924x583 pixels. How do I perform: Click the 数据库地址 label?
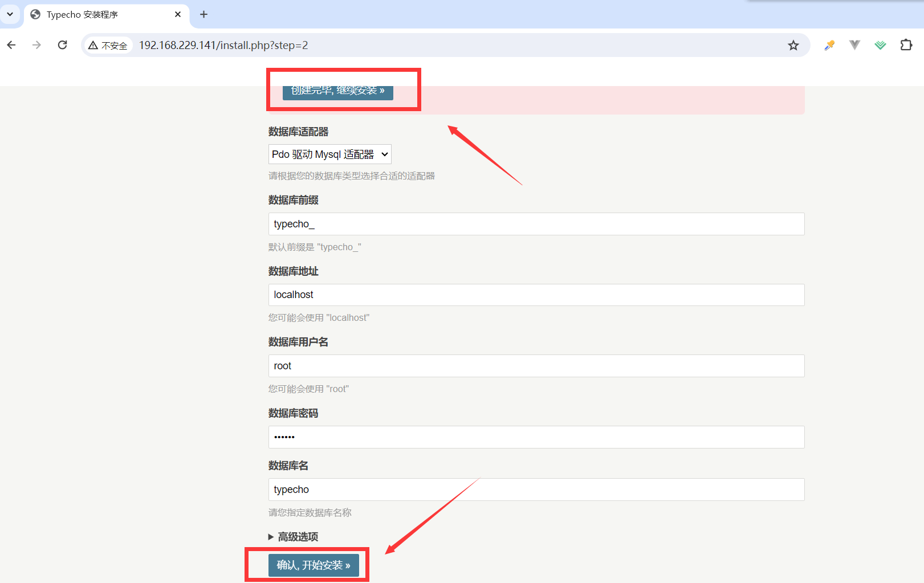[x=294, y=271]
